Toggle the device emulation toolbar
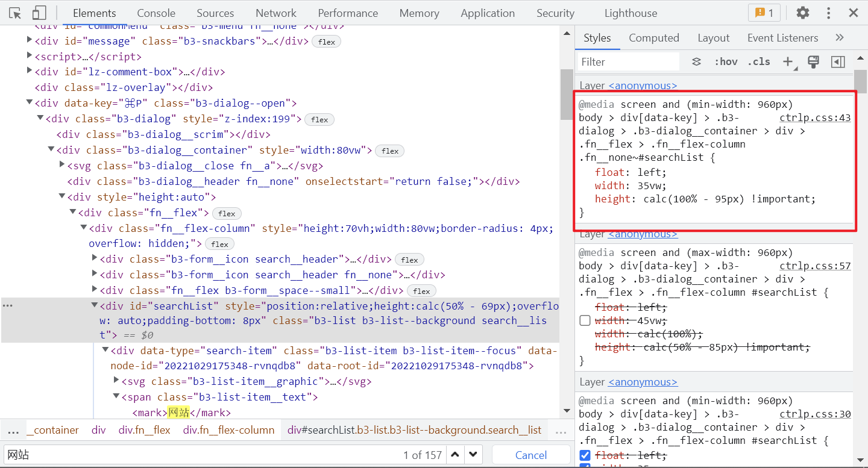 40,13
